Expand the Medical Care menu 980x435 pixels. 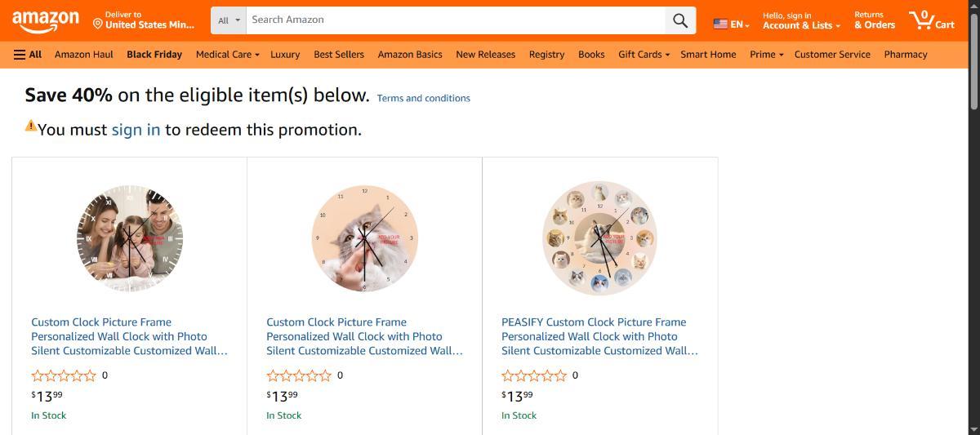pyautogui.click(x=227, y=55)
